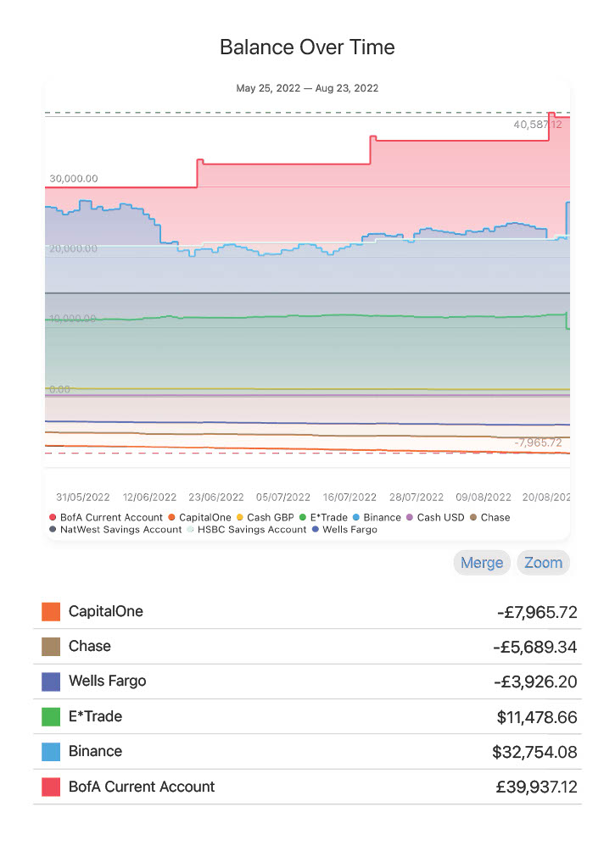Select the brown Chase color swatch
615x868 pixels.
[x=51, y=647]
